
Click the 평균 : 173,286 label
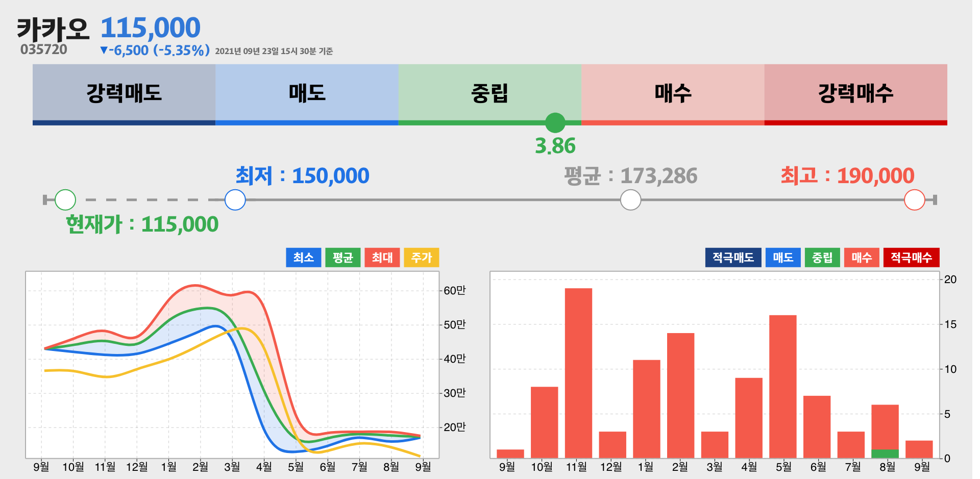pyautogui.click(x=630, y=176)
